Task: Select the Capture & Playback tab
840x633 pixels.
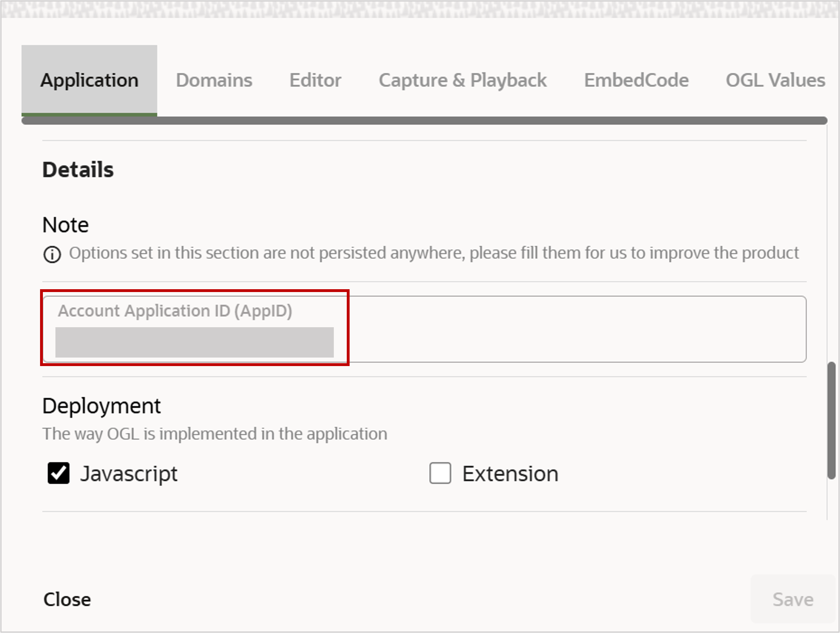Action: (462, 80)
